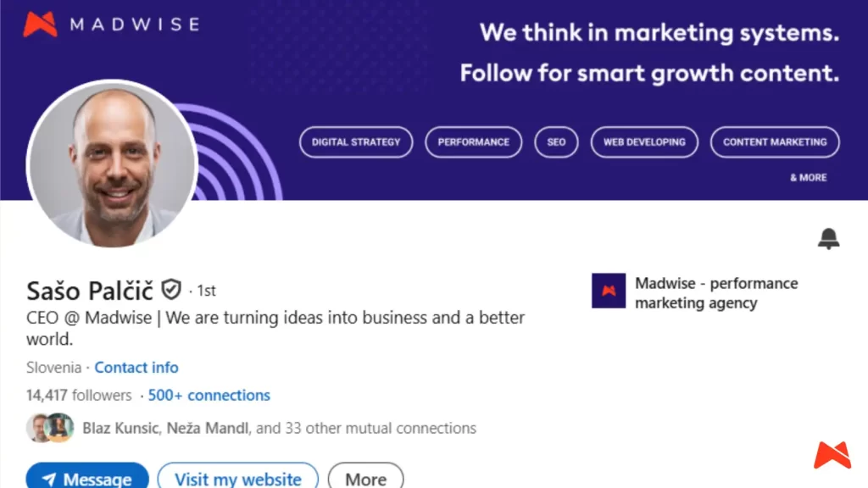Open the CONTENT MARKETING pill
The height and width of the screenshot is (488, 868).
tap(774, 142)
